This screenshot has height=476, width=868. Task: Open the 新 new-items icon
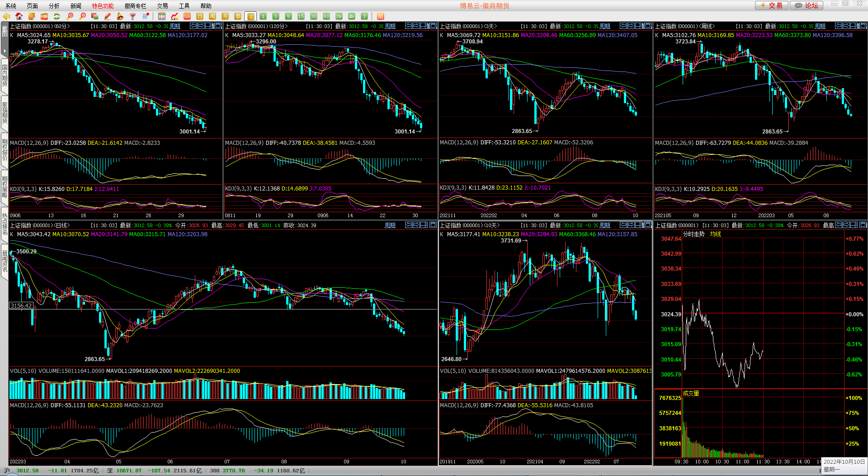146,16
